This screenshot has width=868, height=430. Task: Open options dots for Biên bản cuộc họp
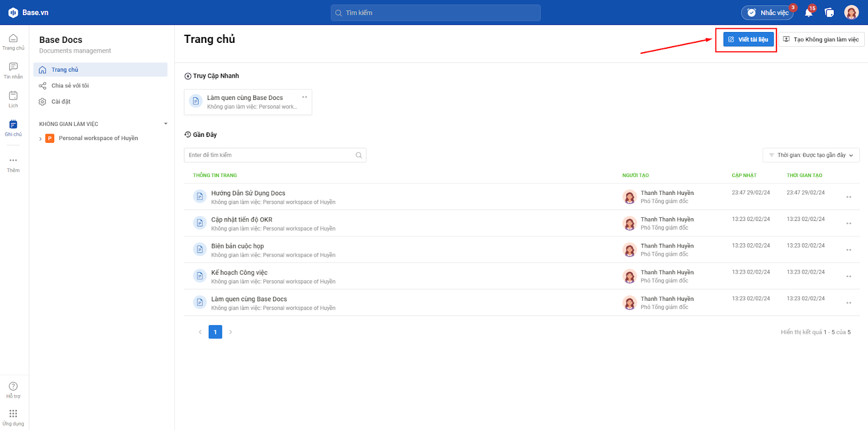click(x=848, y=250)
